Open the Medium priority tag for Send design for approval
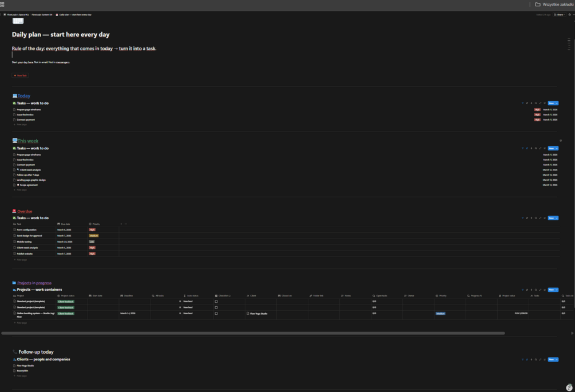The image size is (575, 392). [94, 236]
